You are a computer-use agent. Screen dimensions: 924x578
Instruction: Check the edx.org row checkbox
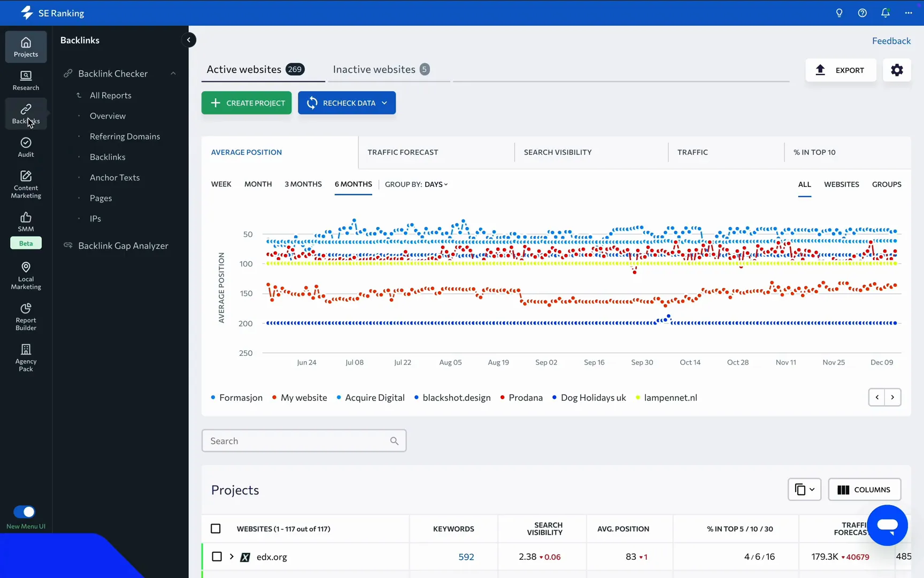click(x=217, y=557)
